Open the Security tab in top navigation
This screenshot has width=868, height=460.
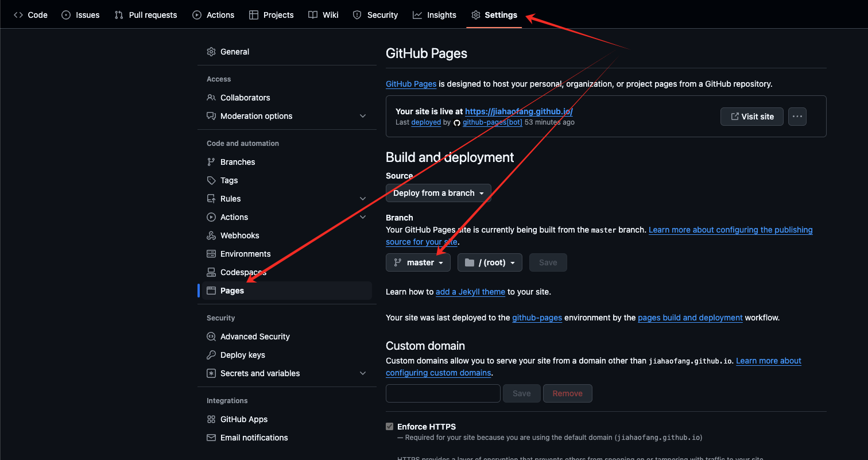(375, 15)
